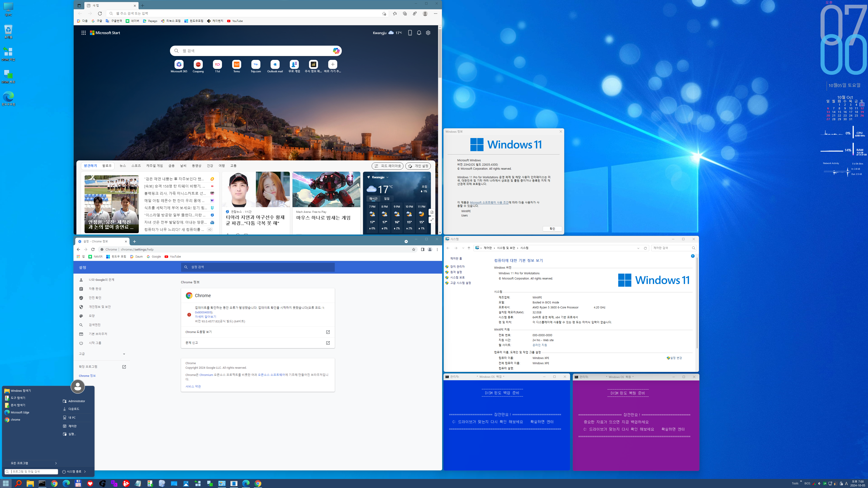The image size is (868, 488).
Task: Select the 뉴스 feed tab
Action: [123, 166]
